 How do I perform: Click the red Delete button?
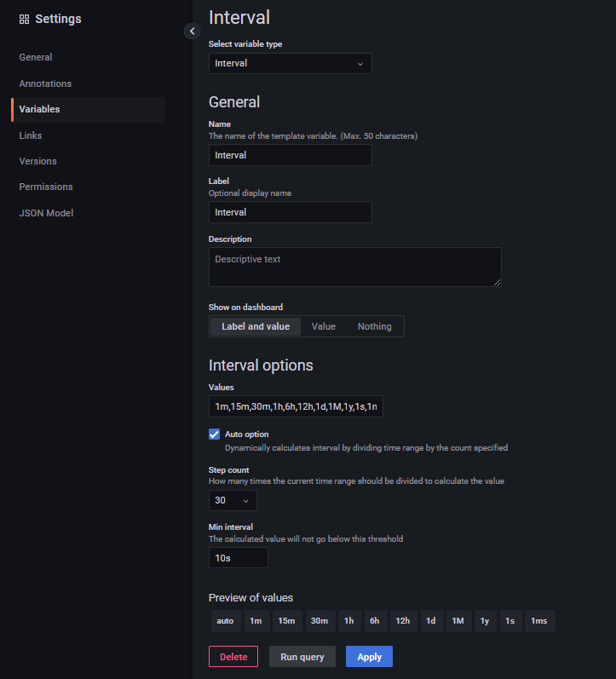pos(233,657)
